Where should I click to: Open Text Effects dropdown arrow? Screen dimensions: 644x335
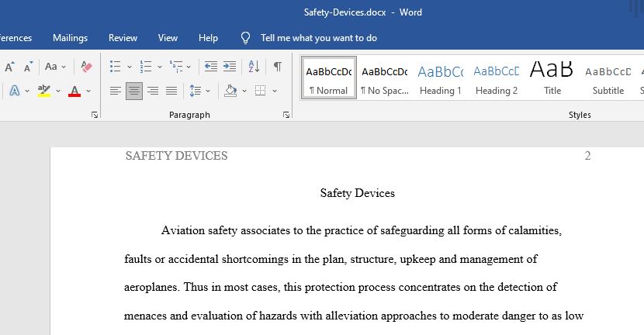pos(27,91)
